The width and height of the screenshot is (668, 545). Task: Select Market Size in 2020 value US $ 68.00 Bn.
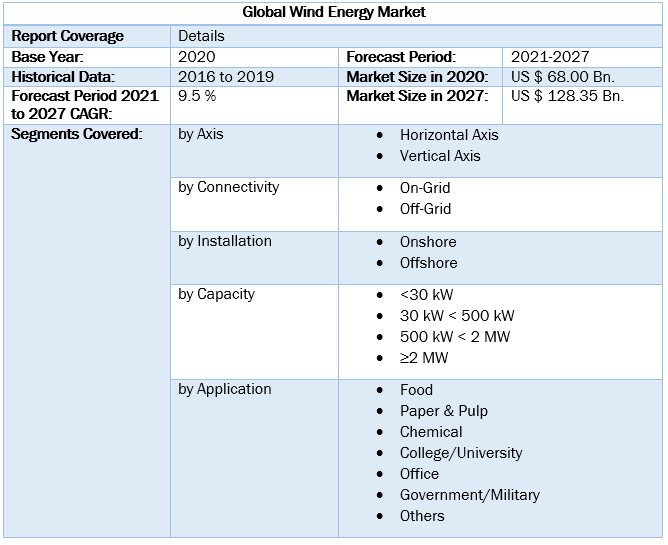pos(562,77)
